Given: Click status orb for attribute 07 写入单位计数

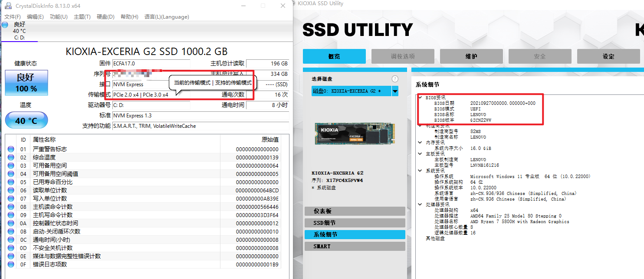Looking at the screenshot, I should pyautogui.click(x=11, y=198).
